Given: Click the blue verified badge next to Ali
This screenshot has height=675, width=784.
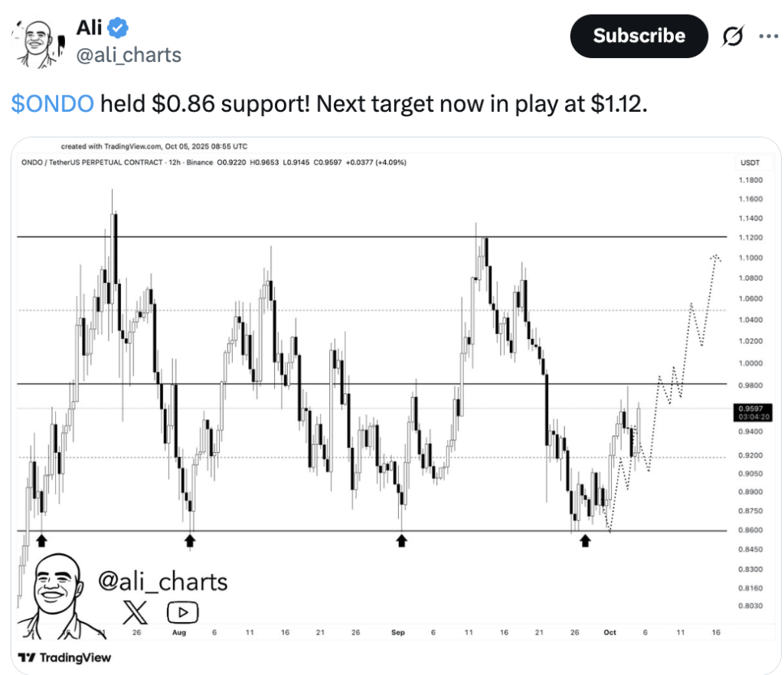Looking at the screenshot, I should 117,29.
